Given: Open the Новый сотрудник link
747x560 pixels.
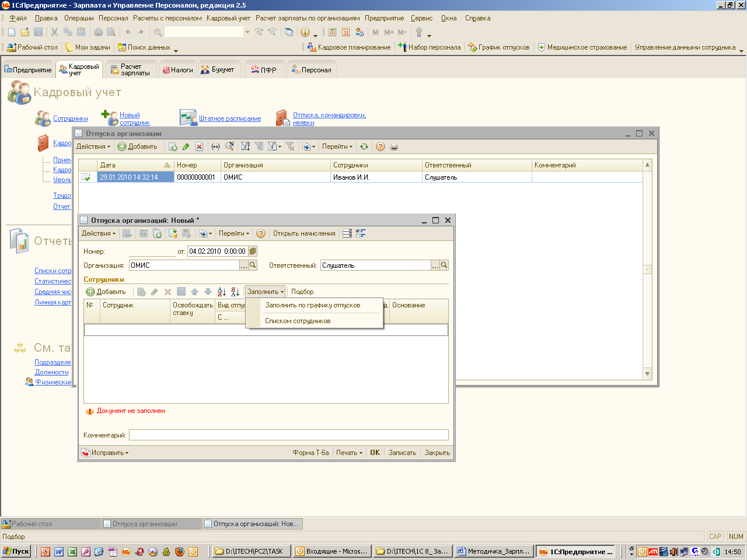Looking at the screenshot, I should (x=135, y=119).
